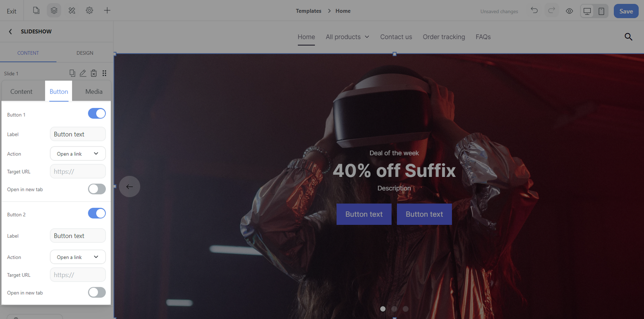
Task: Open the design tools icon
Action: click(x=72, y=10)
